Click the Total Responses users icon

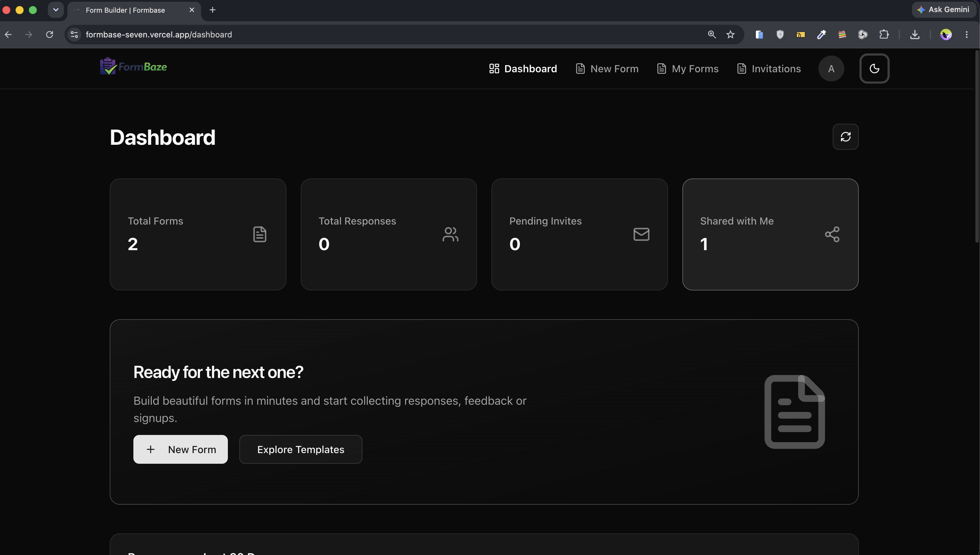pos(450,234)
